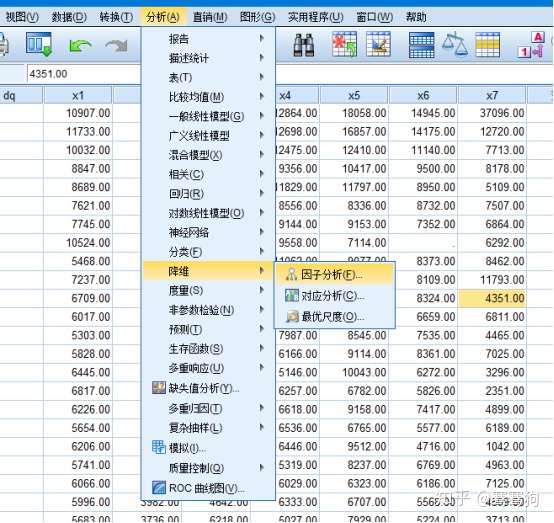
Task: Click the Print toolbar icon
Action: click(x=4, y=45)
